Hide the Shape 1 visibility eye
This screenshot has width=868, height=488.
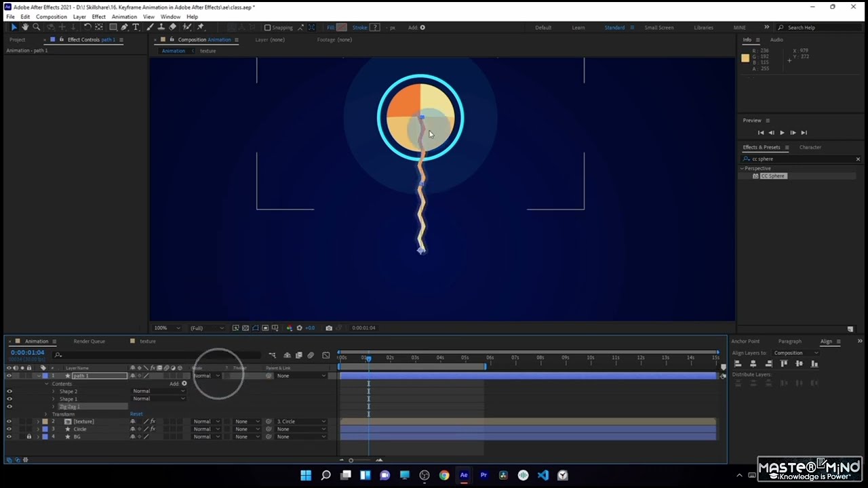point(9,399)
